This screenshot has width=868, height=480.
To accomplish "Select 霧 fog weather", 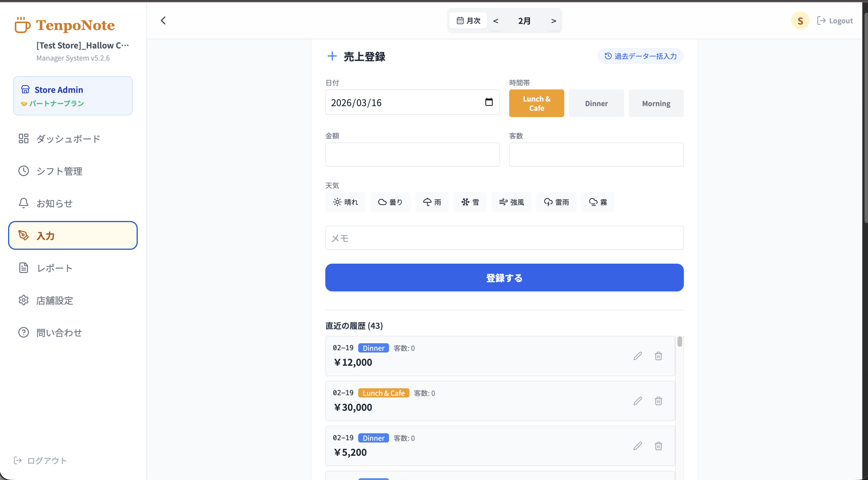I will [598, 202].
